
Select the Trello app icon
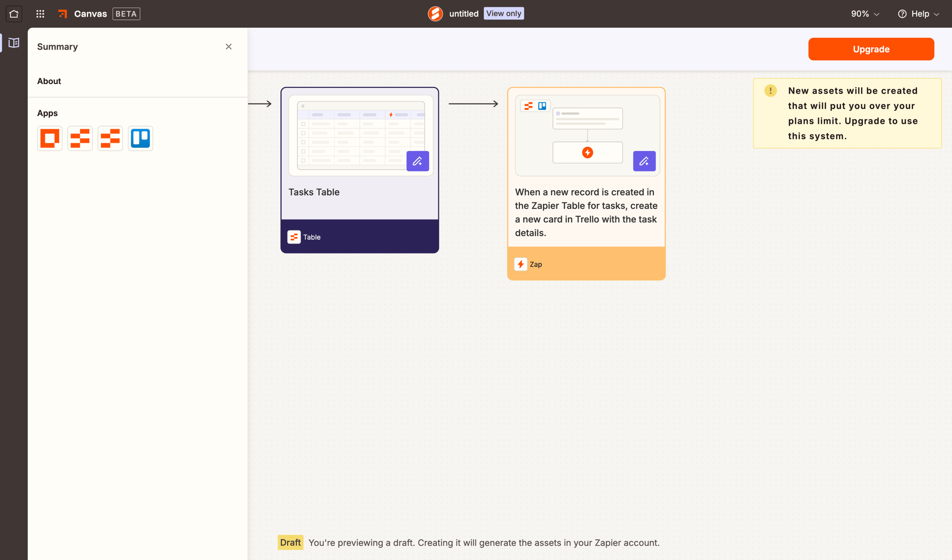tap(140, 138)
